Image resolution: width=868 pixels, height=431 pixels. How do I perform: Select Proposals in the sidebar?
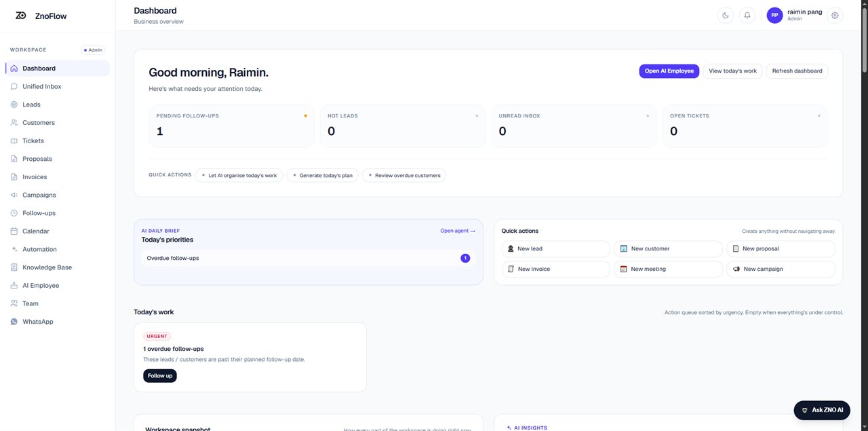tap(57, 159)
